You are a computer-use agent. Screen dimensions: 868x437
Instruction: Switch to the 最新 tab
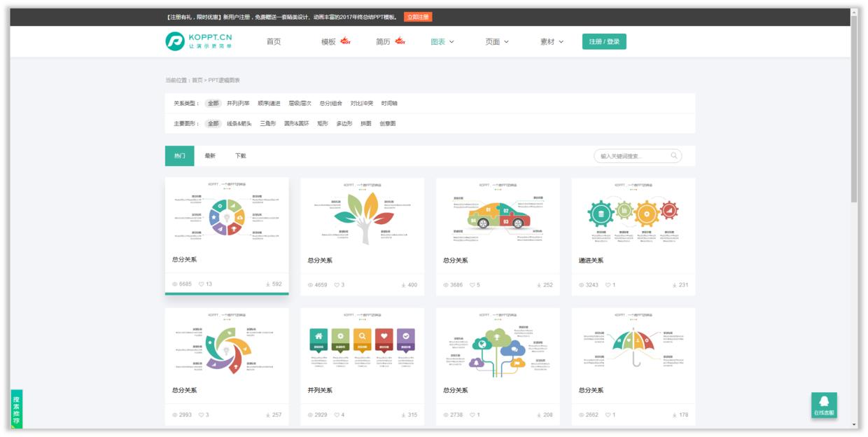pos(210,155)
